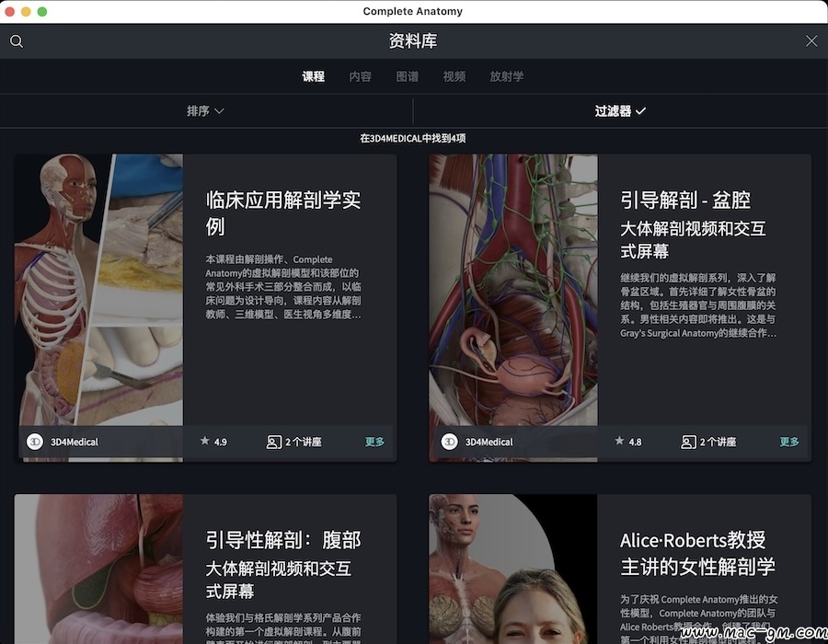Click 2个讲座 on 引导解剖 - 盆腔 card
Image resolution: width=828 pixels, height=644 pixels.
pyautogui.click(x=718, y=442)
